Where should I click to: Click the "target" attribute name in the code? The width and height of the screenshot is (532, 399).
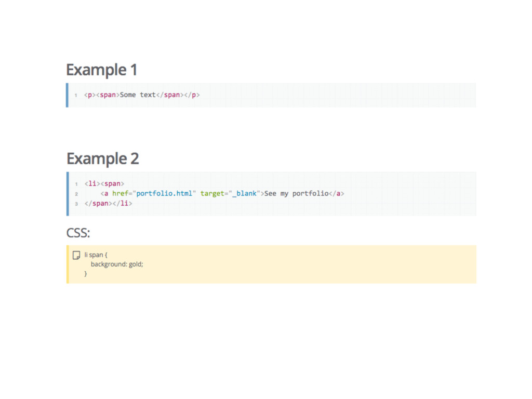[212, 193]
